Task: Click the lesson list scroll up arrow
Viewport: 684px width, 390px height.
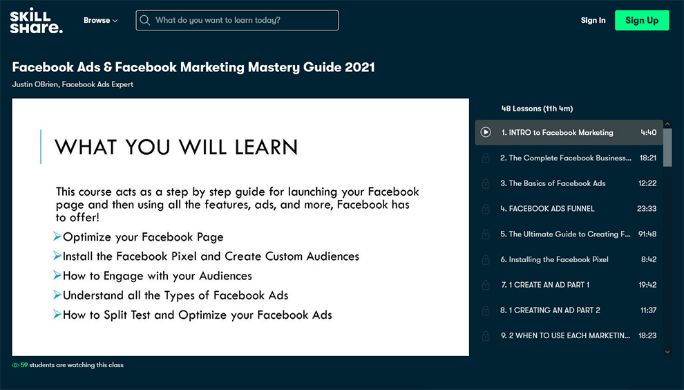Action: (x=667, y=125)
